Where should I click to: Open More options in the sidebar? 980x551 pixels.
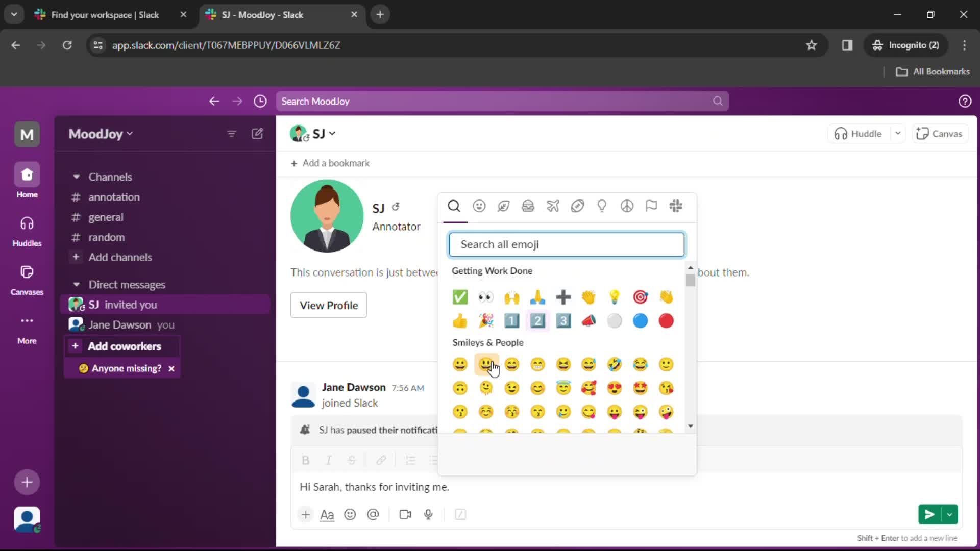pyautogui.click(x=27, y=329)
